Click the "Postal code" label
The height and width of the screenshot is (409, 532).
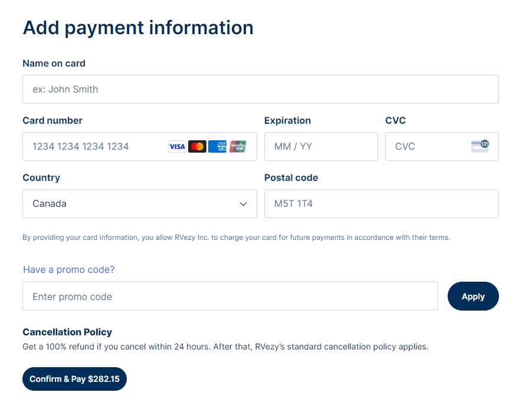pos(291,177)
